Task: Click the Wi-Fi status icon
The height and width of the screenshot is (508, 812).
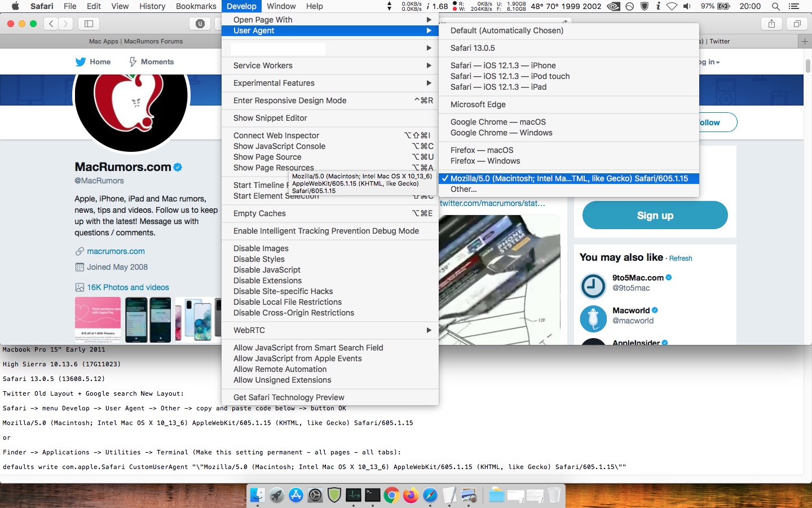Action: tap(672, 6)
